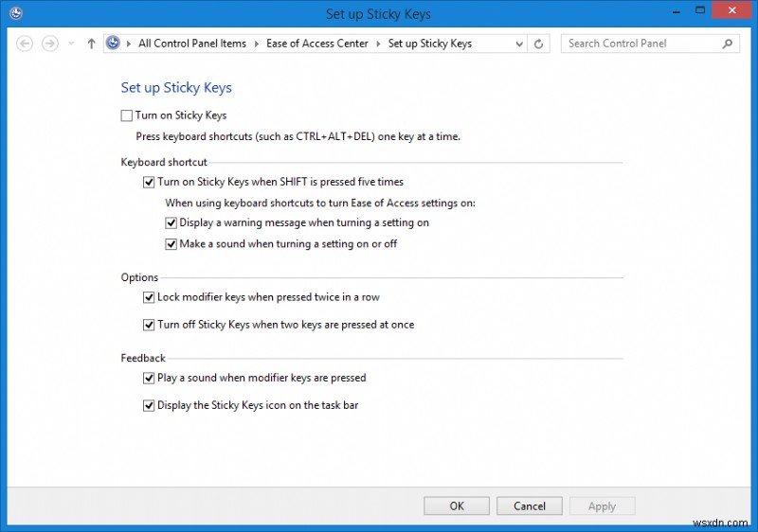Expand the chevron before All Control Panel Items
Viewport: 758px width, 532px height.
click(x=129, y=44)
